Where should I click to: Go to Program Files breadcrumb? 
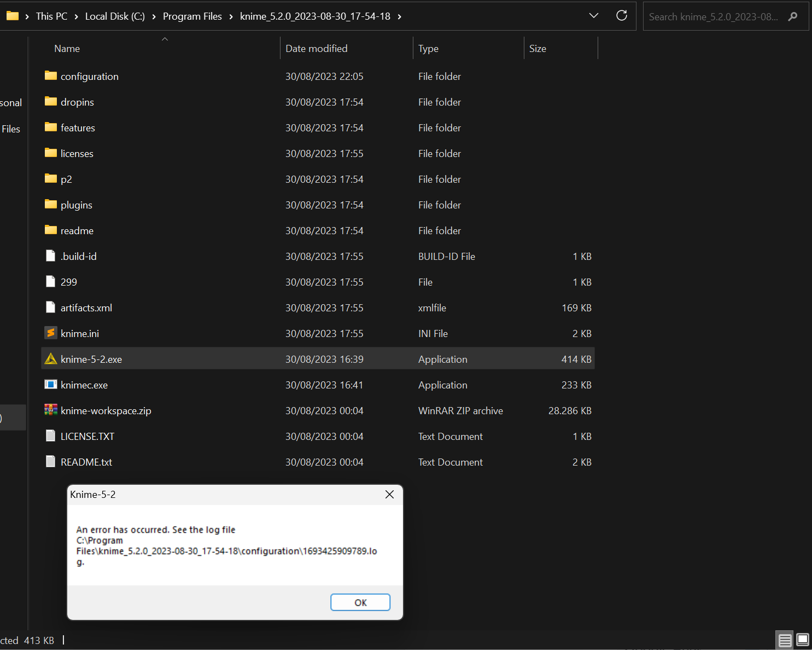click(x=192, y=16)
